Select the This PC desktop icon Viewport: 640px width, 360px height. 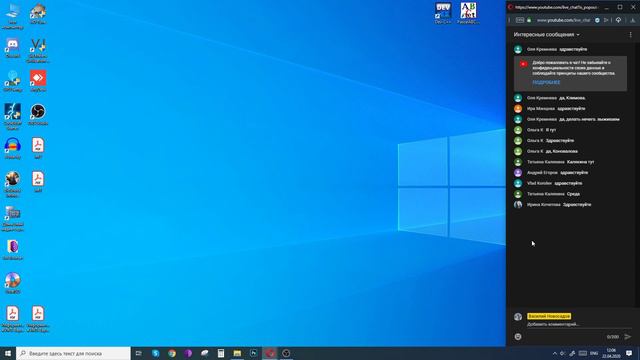pos(13,16)
